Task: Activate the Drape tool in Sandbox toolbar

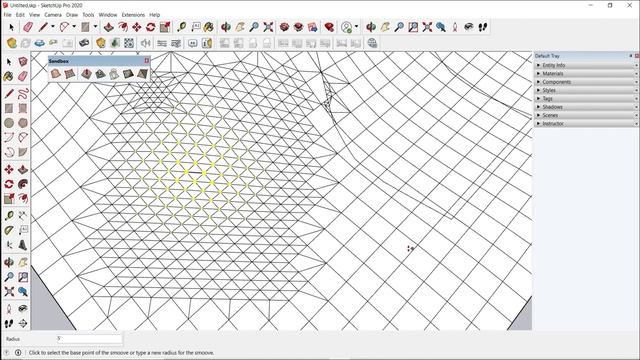Action: coord(114,74)
